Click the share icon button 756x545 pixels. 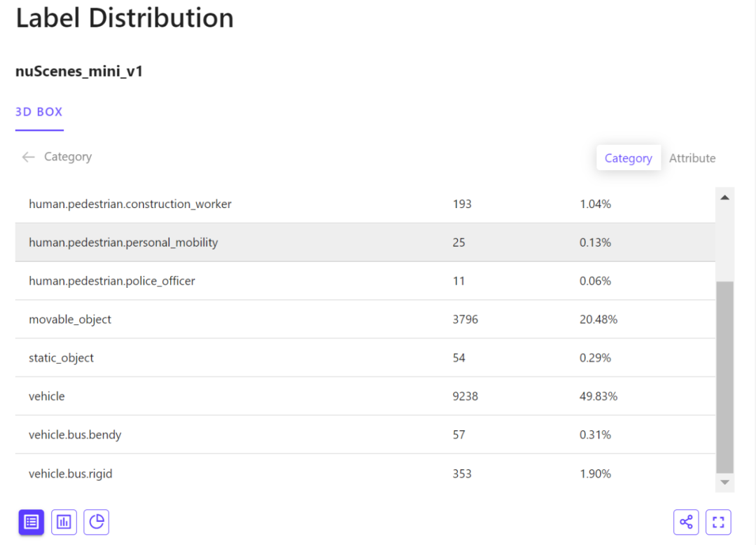[686, 522]
